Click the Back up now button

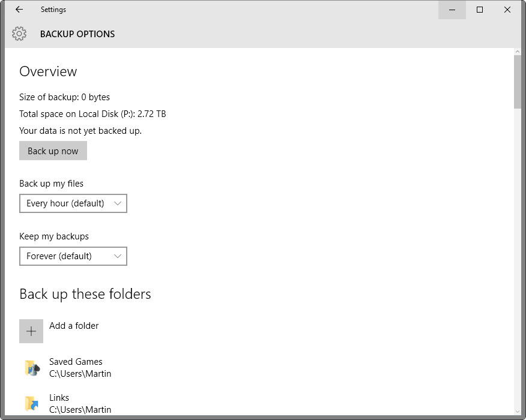point(53,151)
